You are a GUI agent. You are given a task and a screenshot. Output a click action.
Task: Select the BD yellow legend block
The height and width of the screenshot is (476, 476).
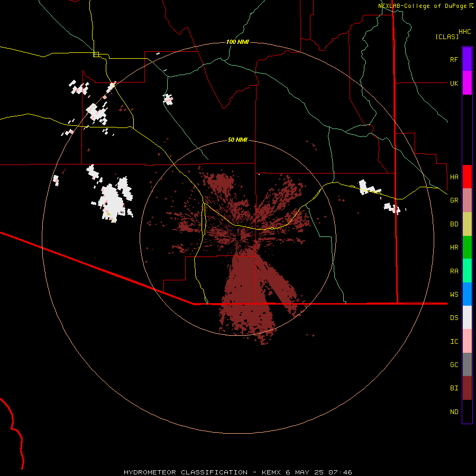(467, 224)
